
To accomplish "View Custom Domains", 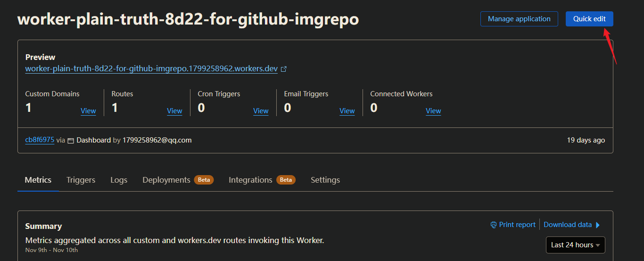I will [88, 111].
